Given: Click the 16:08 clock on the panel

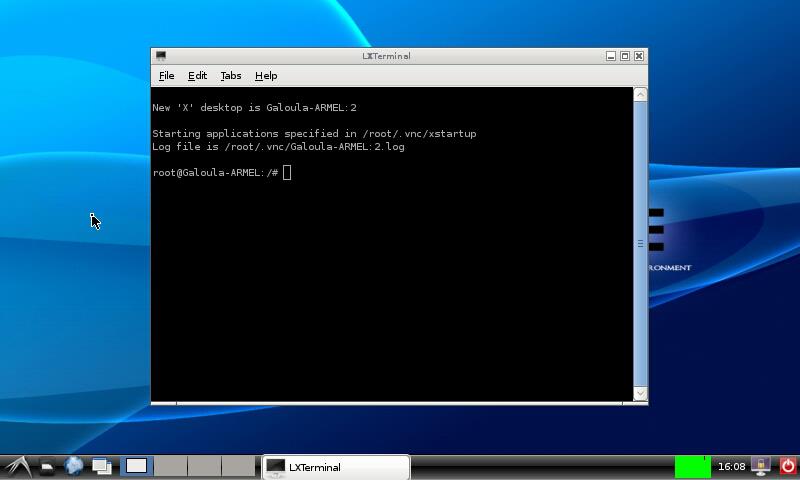Looking at the screenshot, I should (732, 467).
